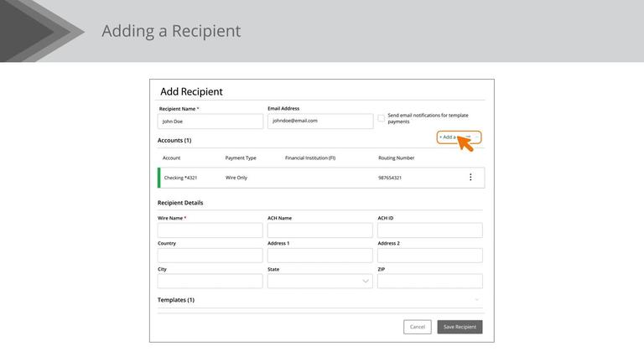644x362 pixels.
Task: Focus the City text box
Action: pos(210,282)
